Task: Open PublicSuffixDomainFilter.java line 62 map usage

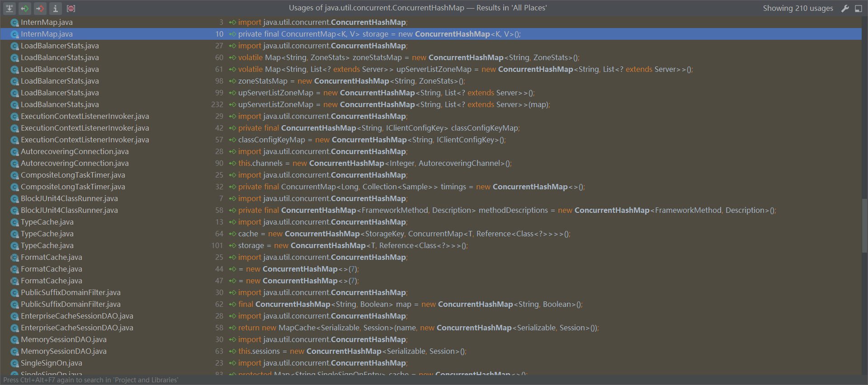Action: click(x=431, y=304)
